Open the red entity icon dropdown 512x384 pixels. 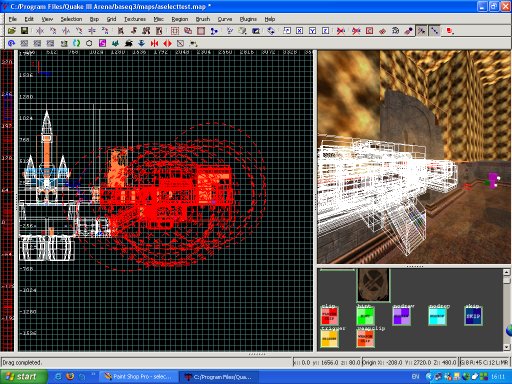click(450, 31)
